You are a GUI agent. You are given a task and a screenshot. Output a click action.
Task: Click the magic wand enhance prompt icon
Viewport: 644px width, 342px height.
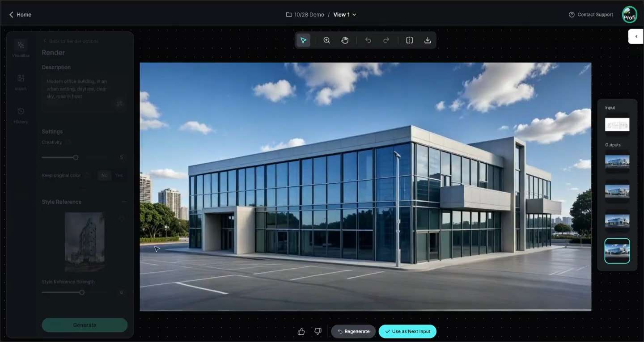coord(119,104)
